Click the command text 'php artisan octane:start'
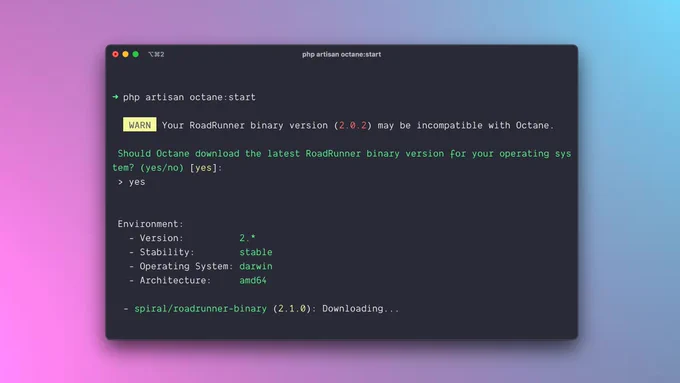The image size is (680, 383). [x=189, y=97]
